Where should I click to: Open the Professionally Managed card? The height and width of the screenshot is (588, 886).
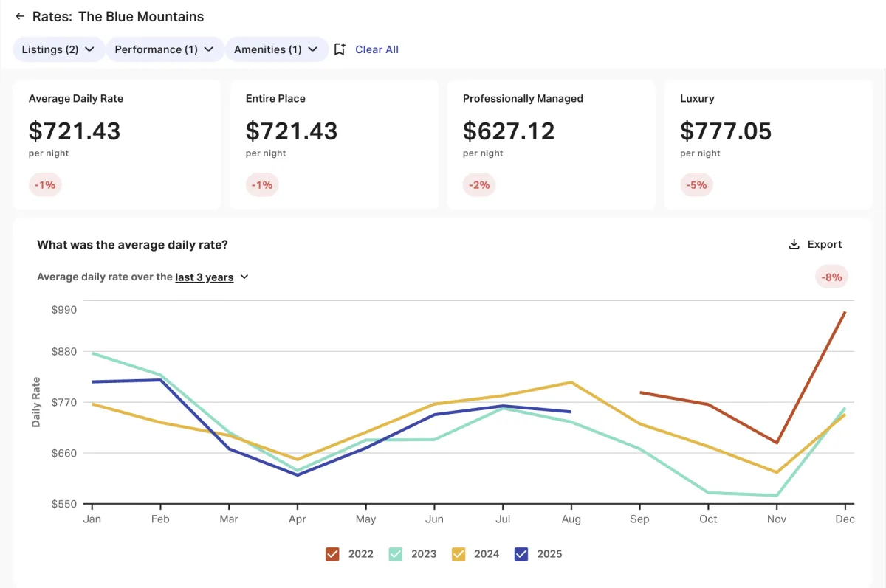(551, 145)
